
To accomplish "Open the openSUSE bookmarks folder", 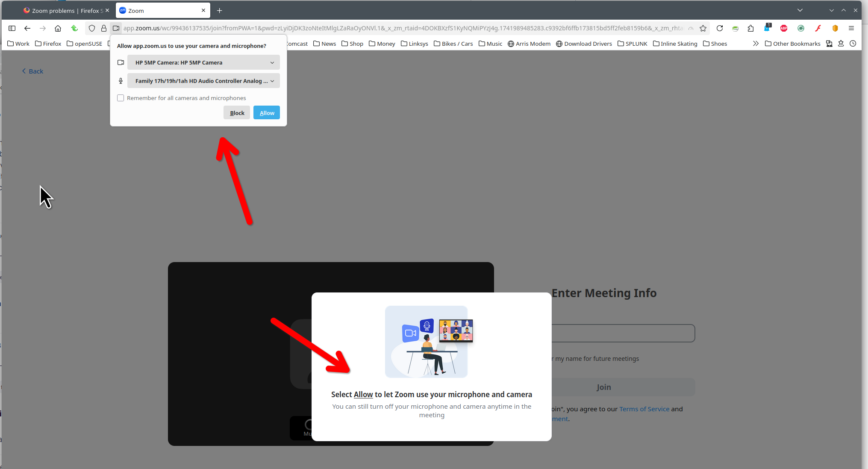I will (x=85, y=44).
